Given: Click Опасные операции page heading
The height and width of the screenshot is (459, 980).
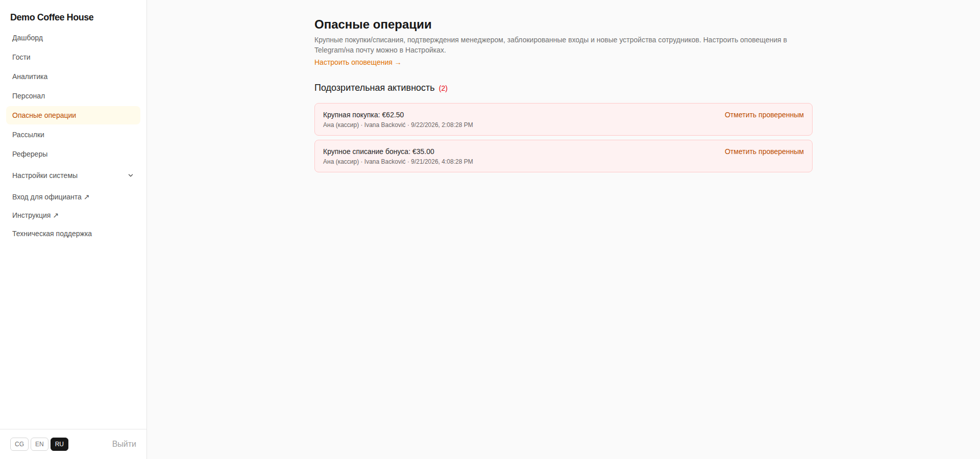Looking at the screenshot, I should click(373, 24).
